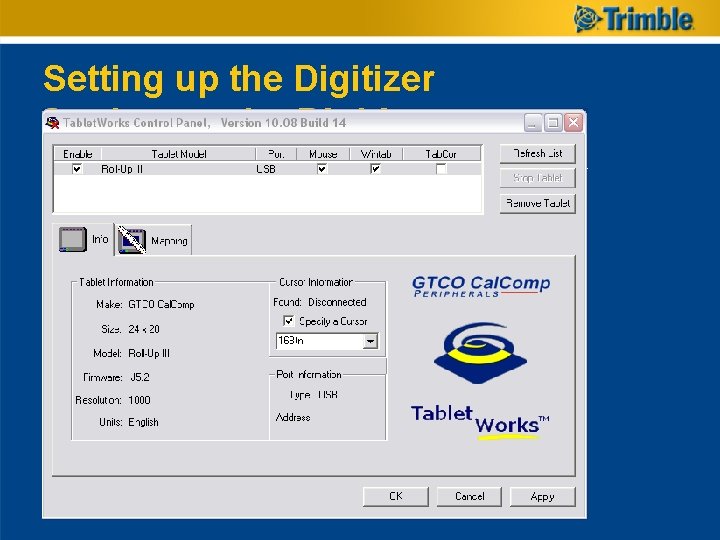
Task: Click the TabletWorks logo text
Action: [480, 421]
